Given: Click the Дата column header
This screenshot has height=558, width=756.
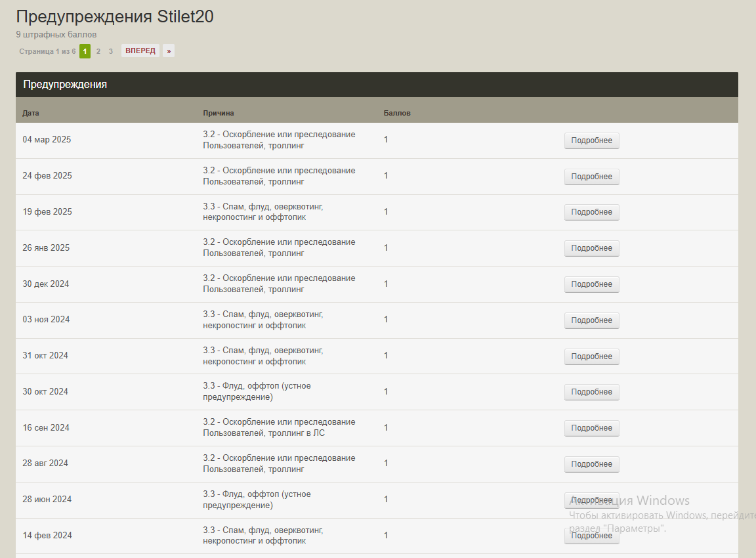Looking at the screenshot, I should [x=31, y=113].
